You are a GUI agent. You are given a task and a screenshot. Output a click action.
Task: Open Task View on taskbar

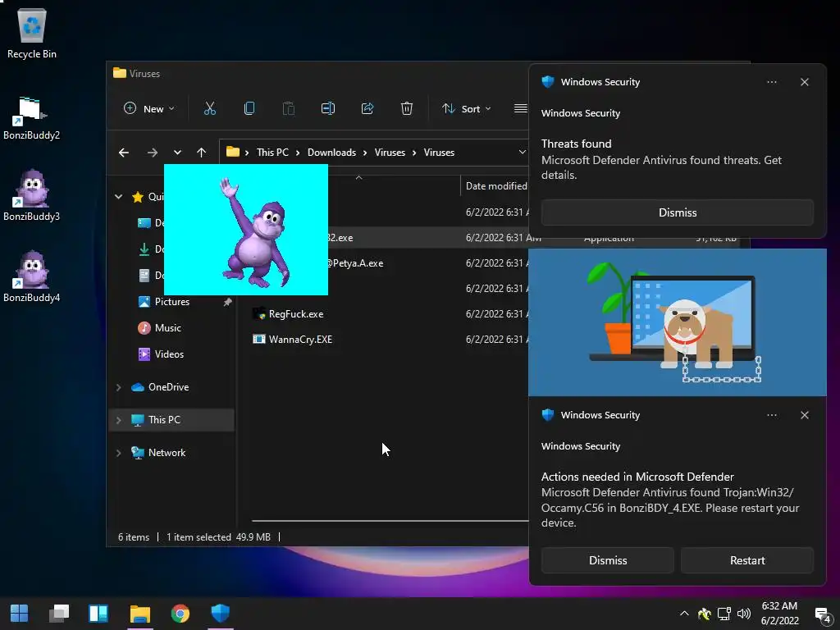(x=59, y=614)
